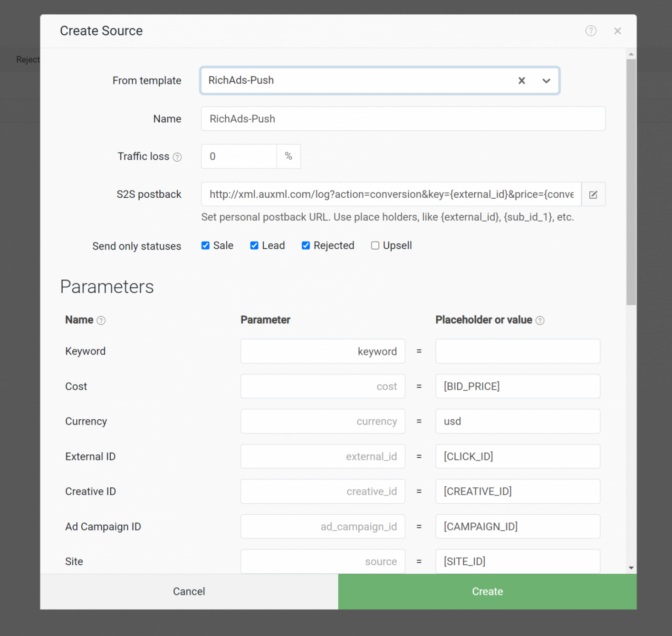This screenshot has height=636, width=672.
Task: Click the scrollbar down arrow
Action: point(631,568)
